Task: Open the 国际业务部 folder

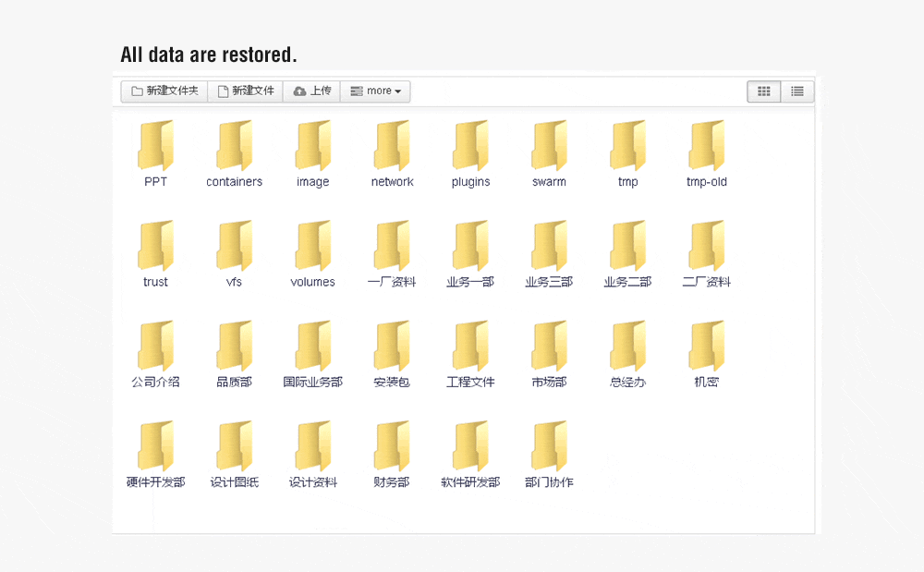Action: pyautogui.click(x=312, y=347)
